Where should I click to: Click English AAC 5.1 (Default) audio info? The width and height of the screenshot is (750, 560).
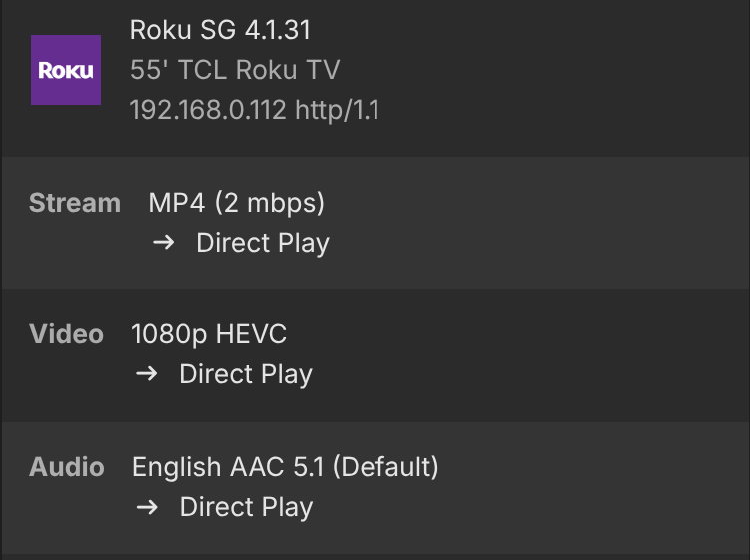point(285,466)
